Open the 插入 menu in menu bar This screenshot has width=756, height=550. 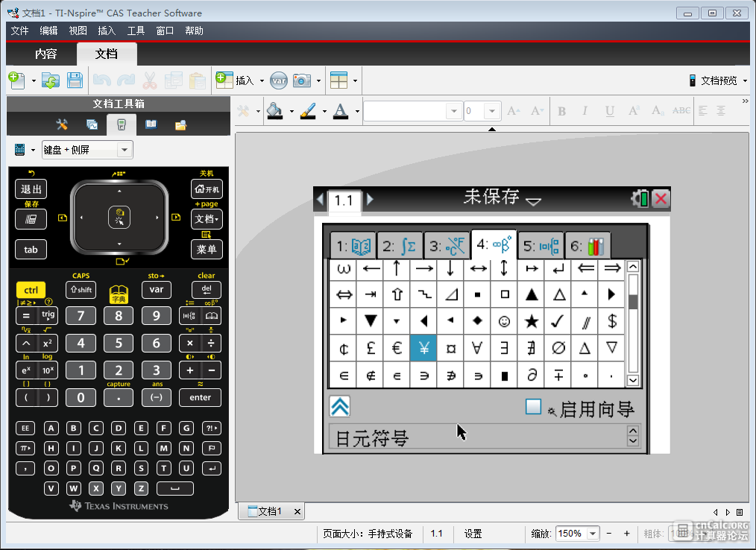[x=107, y=31]
